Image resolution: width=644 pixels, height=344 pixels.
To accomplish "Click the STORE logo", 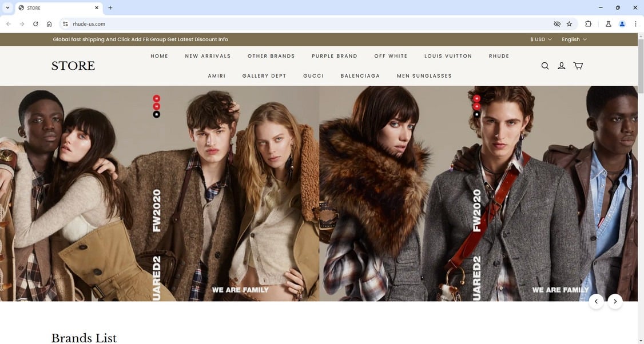I will coord(73,66).
